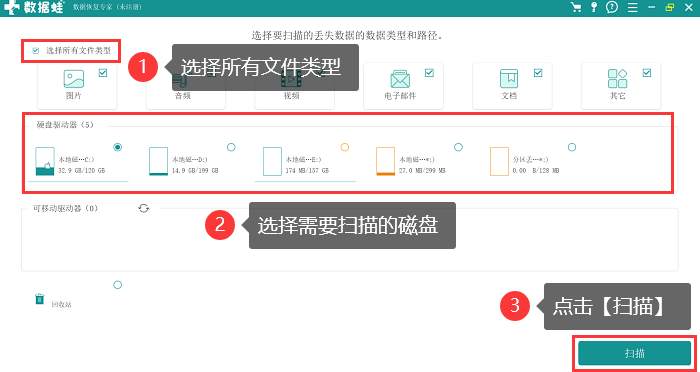This screenshot has height=372, width=700.
Task: Select the radio button for drive D:
Action: (x=231, y=147)
